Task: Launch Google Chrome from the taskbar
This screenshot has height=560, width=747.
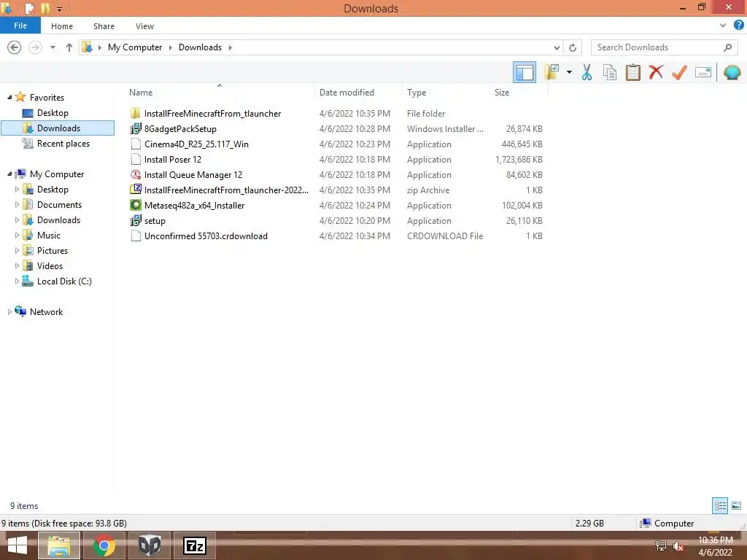Action: (x=104, y=545)
